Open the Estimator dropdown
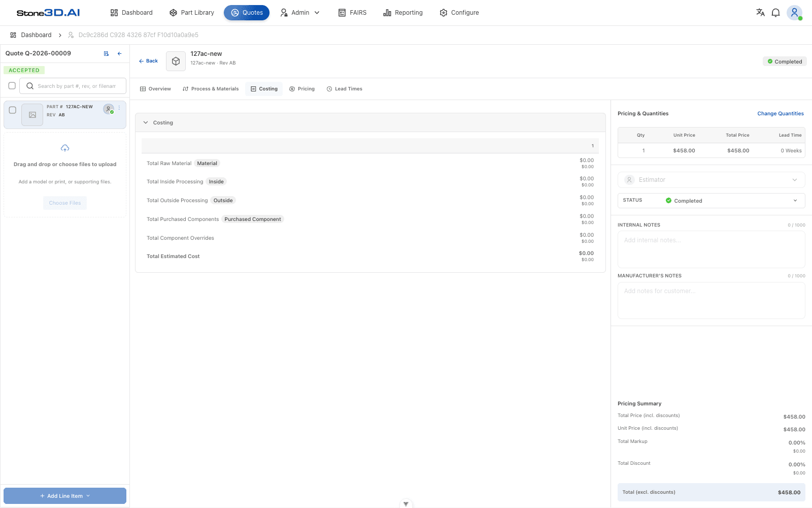 711,180
